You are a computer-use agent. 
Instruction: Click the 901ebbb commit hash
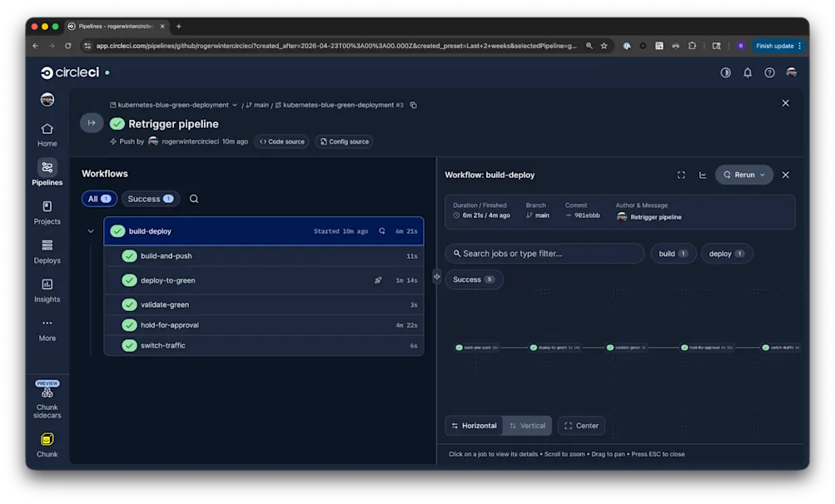pyautogui.click(x=586, y=215)
